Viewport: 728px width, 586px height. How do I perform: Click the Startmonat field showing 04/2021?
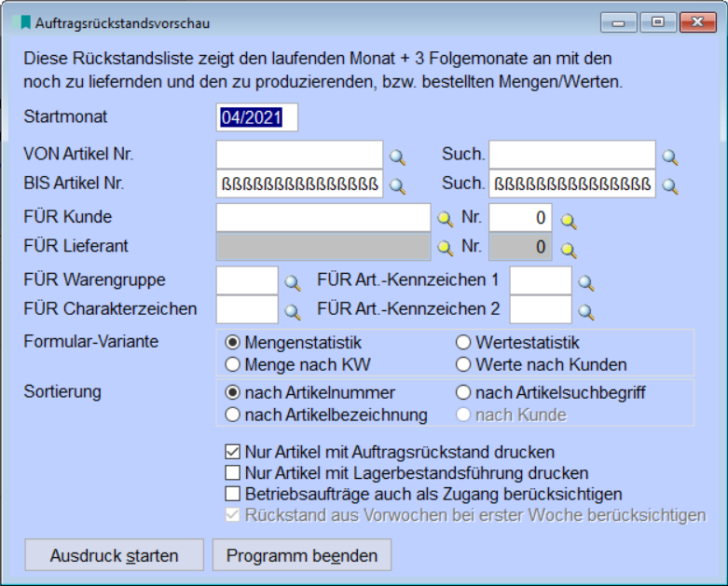[256, 117]
